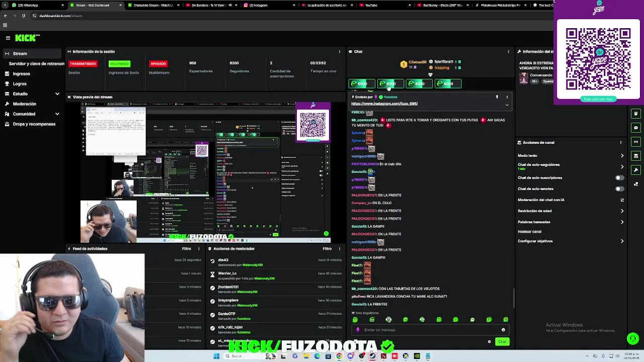
Task: Toggle Chat de solo-emotes switch
Action: [x=619, y=189]
